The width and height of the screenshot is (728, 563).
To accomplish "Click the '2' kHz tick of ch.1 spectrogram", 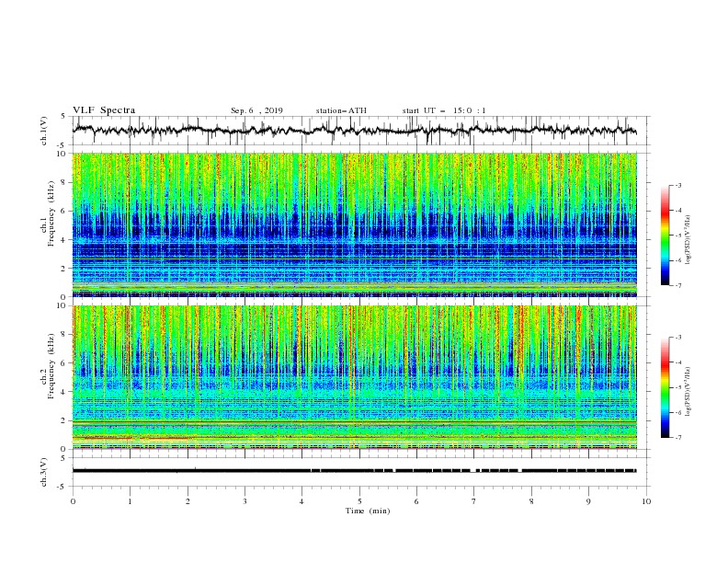I will click(x=63, y=269).
